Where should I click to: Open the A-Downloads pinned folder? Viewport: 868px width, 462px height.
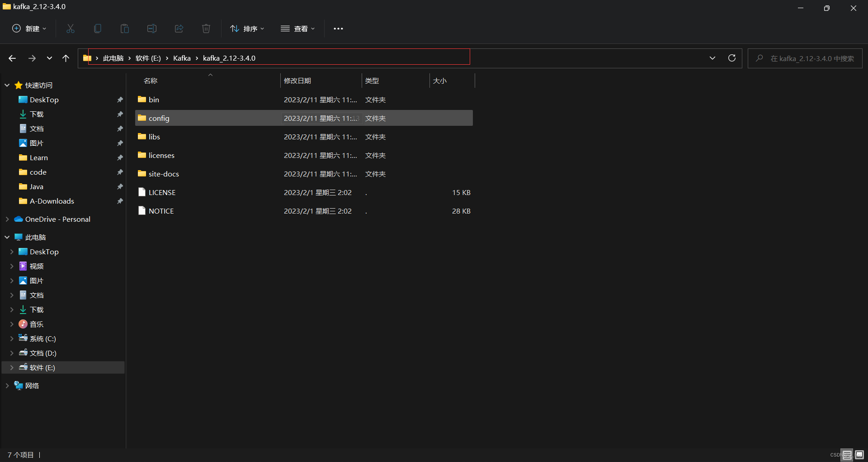click(52, 201)
